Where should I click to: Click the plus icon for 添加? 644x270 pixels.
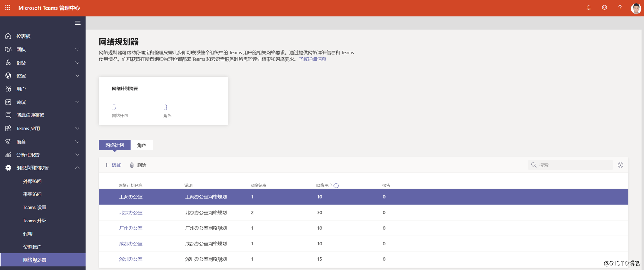coord(106,165)
